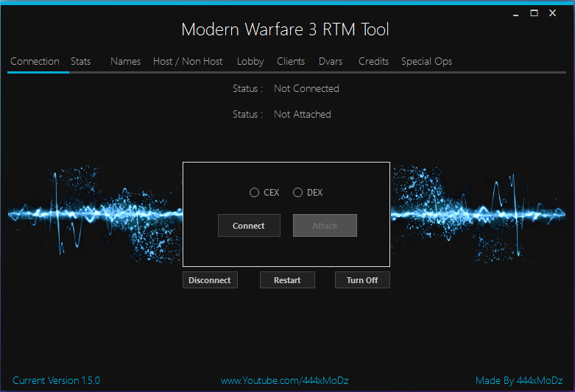
Task: Maximize the RTM Tool window
Action: click(535, 13)
